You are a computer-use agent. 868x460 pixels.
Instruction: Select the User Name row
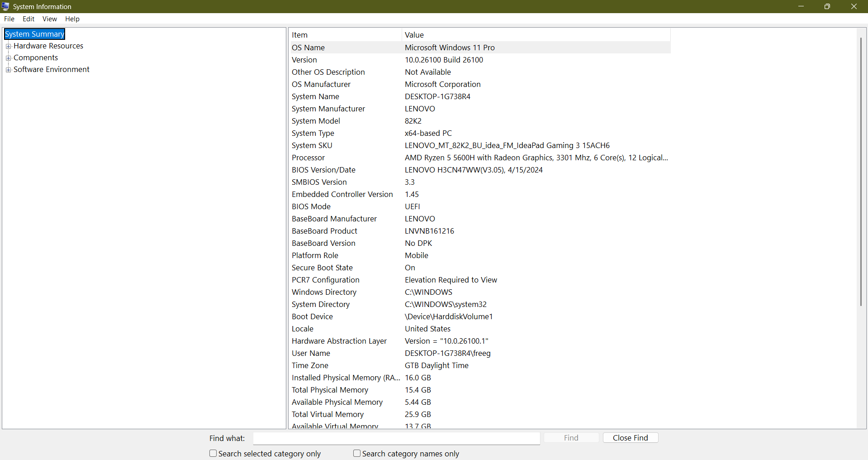[480, 353]
